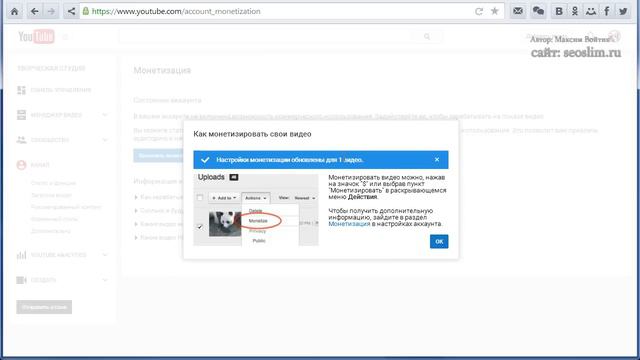Expand the fourth info triangle in the list

136,238
